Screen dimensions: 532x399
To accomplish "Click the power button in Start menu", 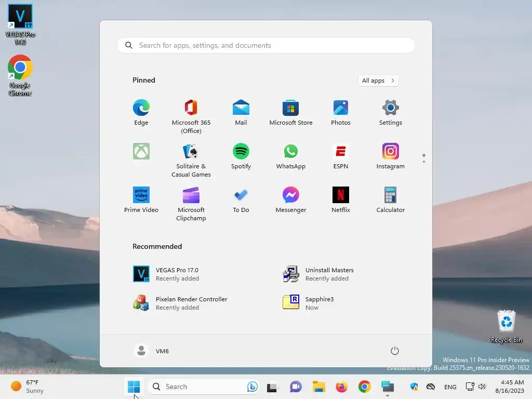I will [394, 351].
